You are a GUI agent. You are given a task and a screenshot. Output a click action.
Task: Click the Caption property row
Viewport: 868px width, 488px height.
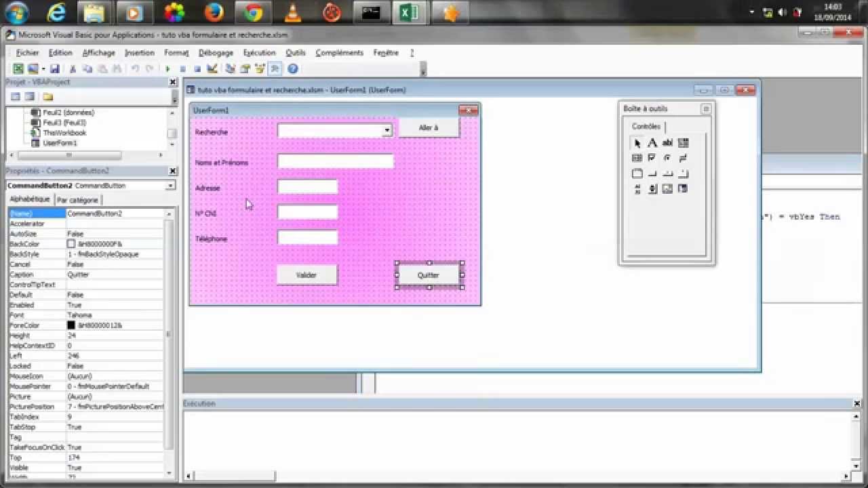[86, 274]
